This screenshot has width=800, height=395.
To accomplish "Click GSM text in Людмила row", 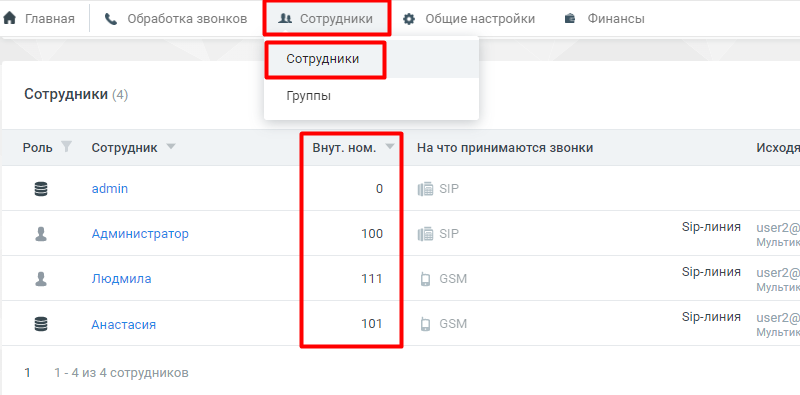I will click(453, 279).
